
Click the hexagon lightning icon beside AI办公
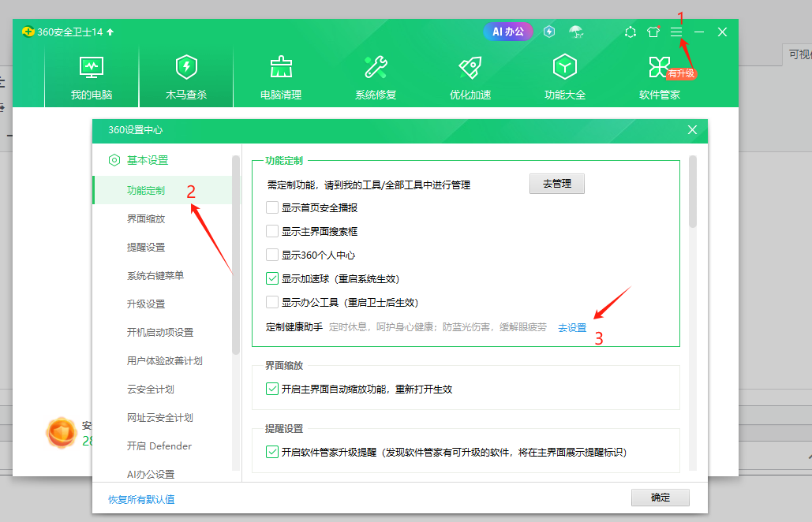[549, 32]
